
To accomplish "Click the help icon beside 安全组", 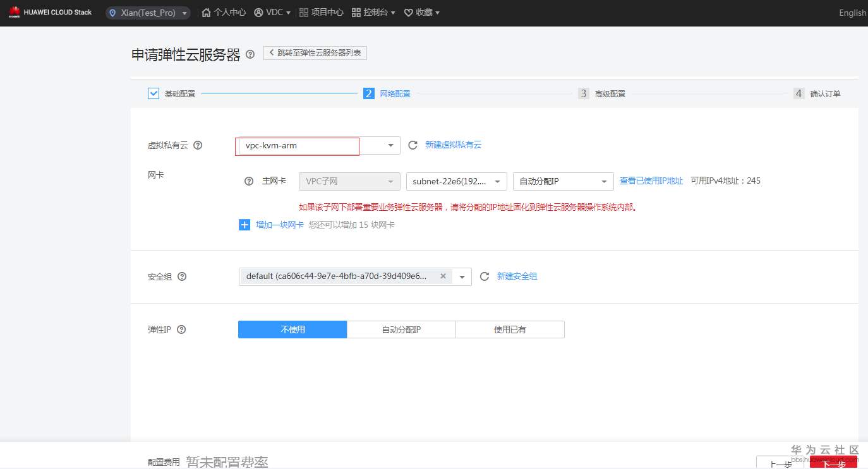I will click(182, 276).
